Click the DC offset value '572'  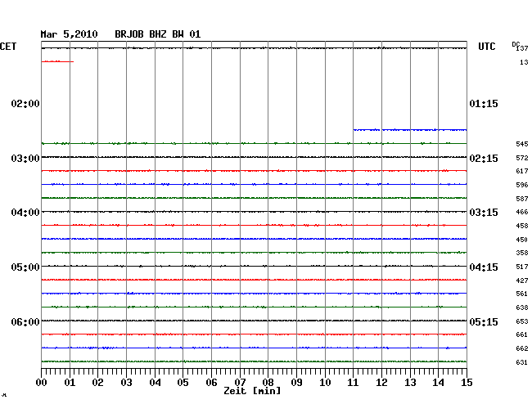tap(522, 158)
